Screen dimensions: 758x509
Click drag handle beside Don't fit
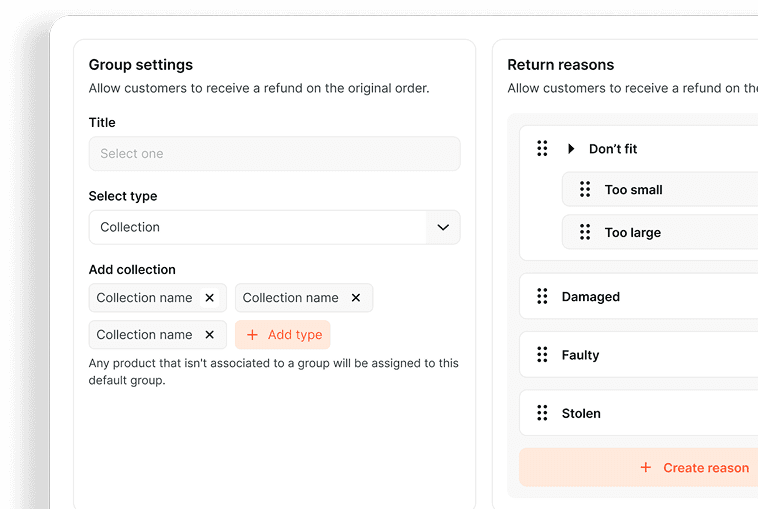(x=542, y=149)
